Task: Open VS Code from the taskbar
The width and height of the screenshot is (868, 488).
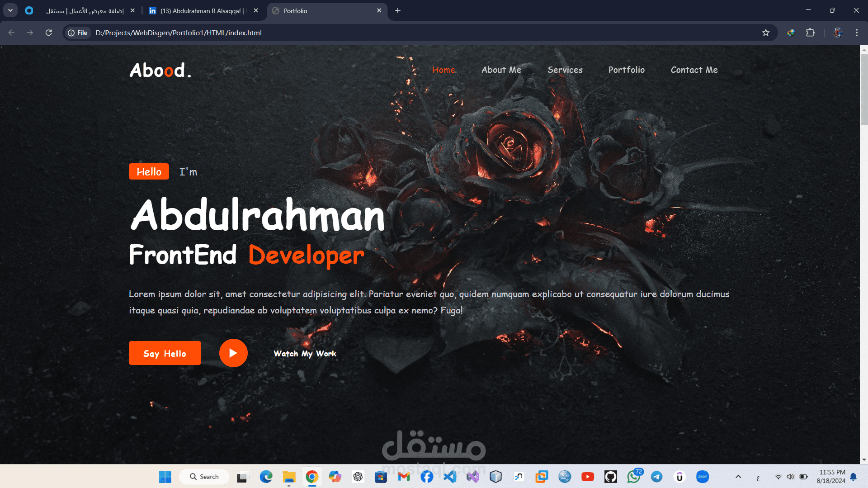Action: pos(450,477)
